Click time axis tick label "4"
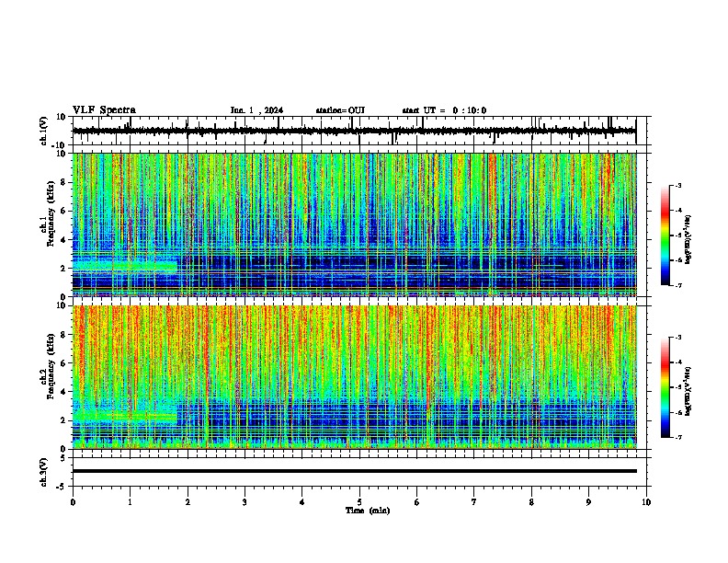The height and width of the screenshot is (563, 728). coord(301,502)
